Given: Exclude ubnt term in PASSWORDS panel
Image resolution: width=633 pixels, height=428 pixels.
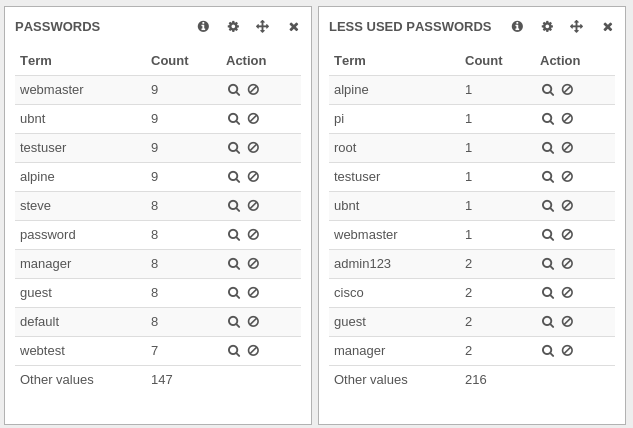Looking at the screenshot, I should point(253,119).
